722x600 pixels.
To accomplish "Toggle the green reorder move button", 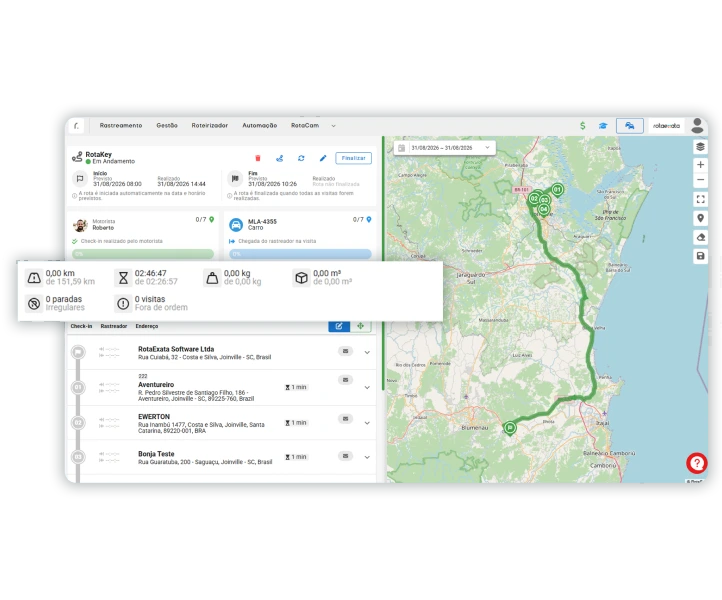I will [x=361, y=326].
